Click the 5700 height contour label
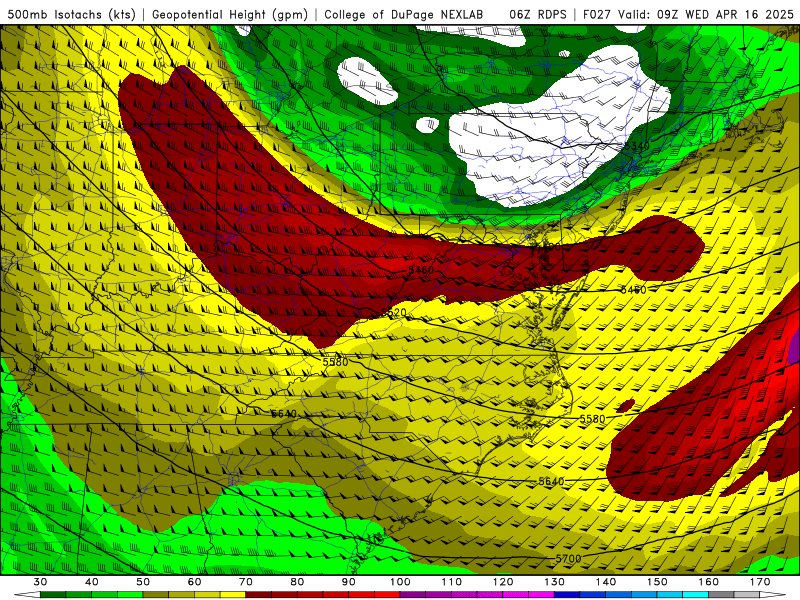Screen dimensions: 800x600 point(569,559)
